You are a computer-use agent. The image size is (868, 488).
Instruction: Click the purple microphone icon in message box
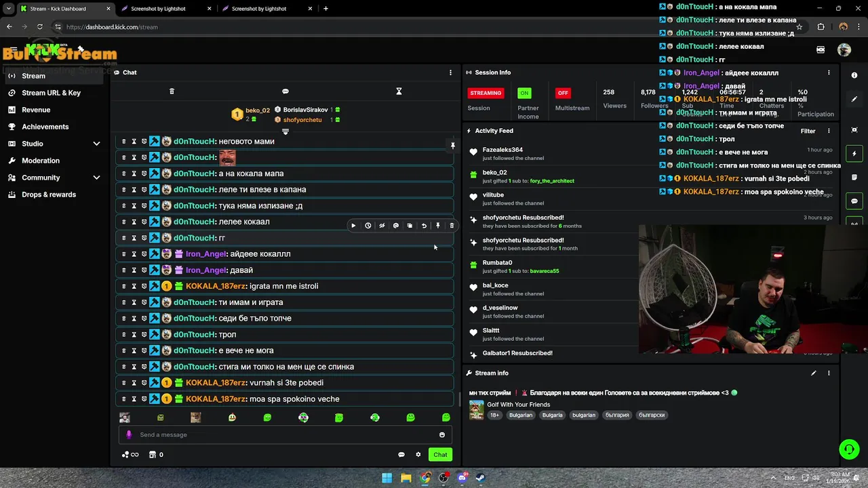pyautogui.click(x=129, y=435)
